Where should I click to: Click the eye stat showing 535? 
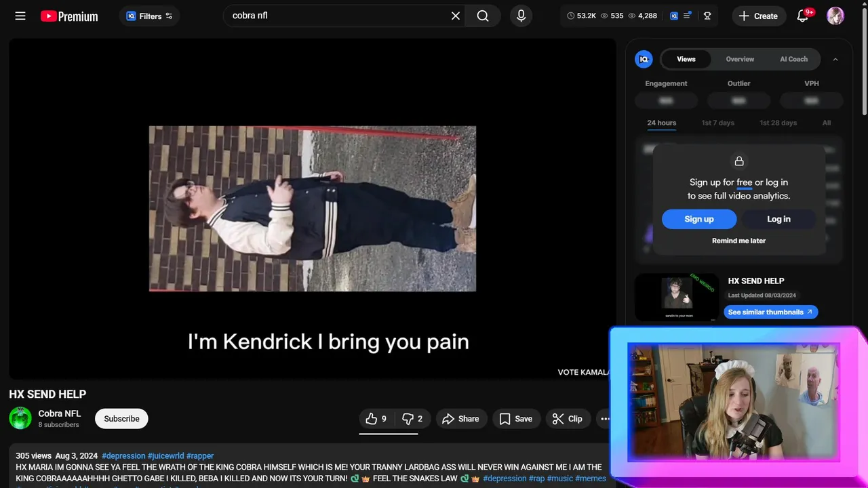click(x=612, y=16)
